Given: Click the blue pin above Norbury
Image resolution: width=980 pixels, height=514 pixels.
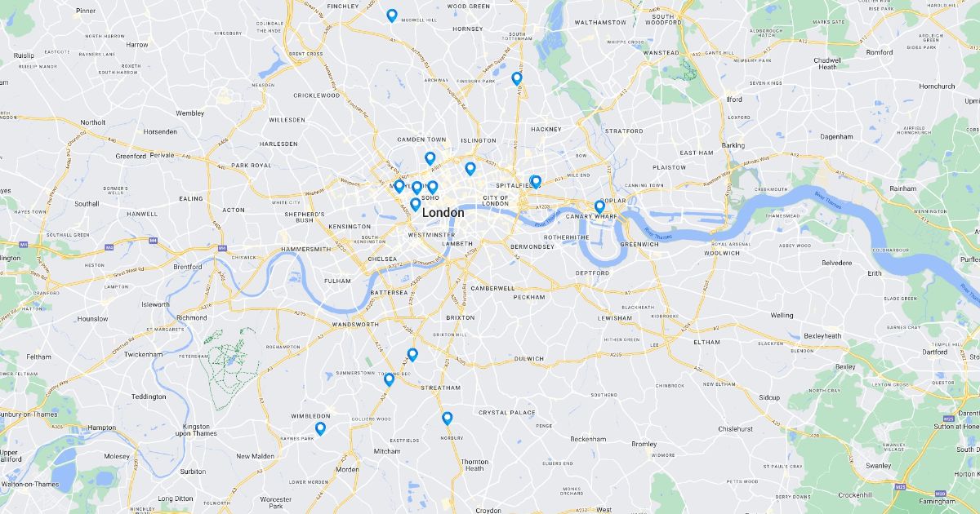Looking at the screenshot, I should [447, 419].
